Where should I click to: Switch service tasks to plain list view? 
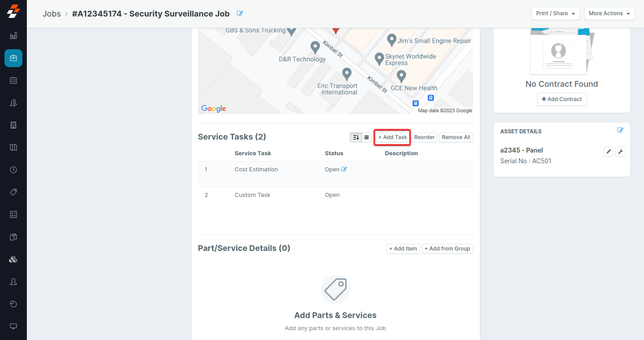click(x=366, y=137)
